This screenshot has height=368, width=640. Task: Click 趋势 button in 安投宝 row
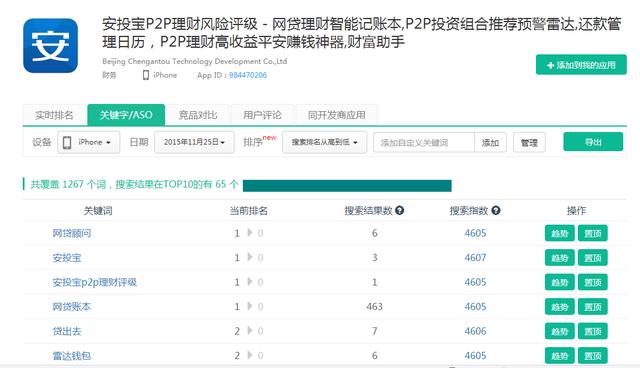click(560, 258)
